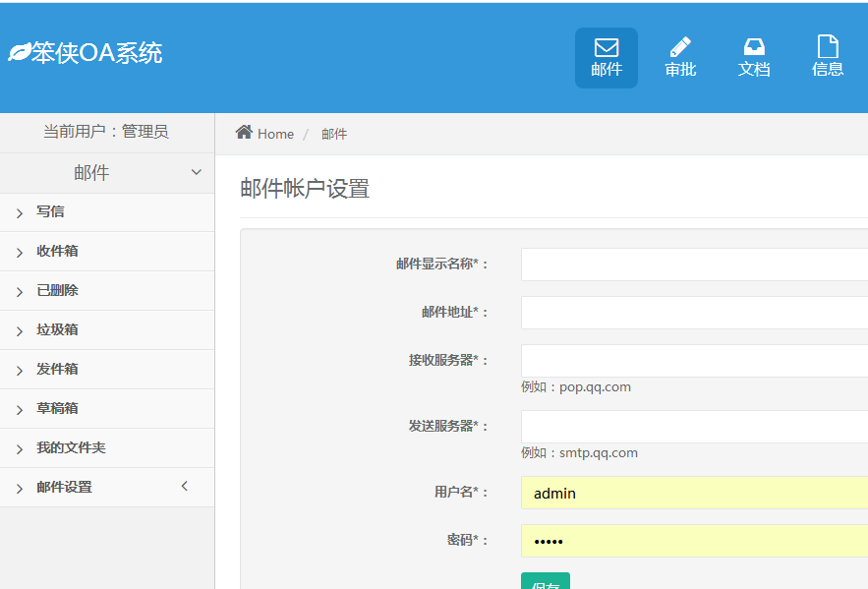Click the arrow icon beside 写信
868x589 pixels.
20,213
